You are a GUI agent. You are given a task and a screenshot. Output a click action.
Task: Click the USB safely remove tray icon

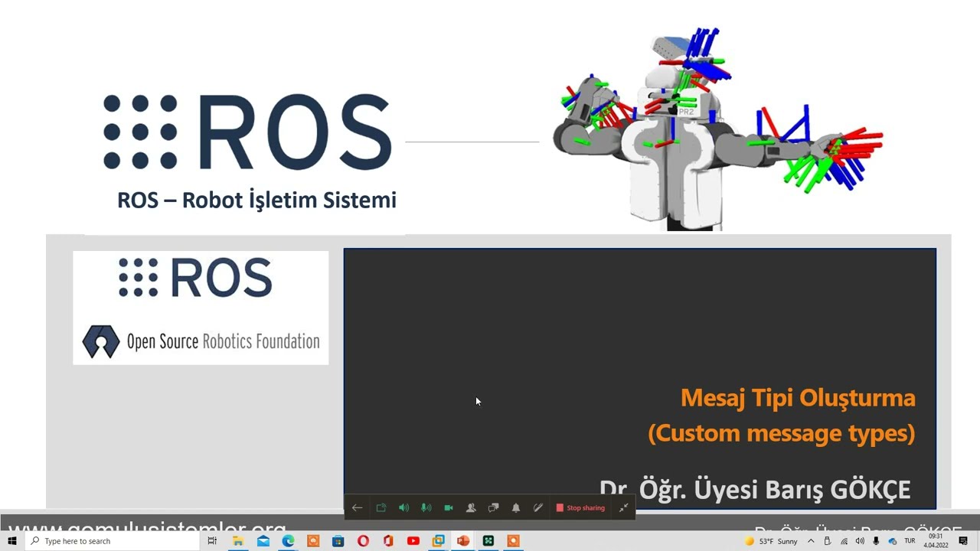pyautogui.click(x=827, y=541)
